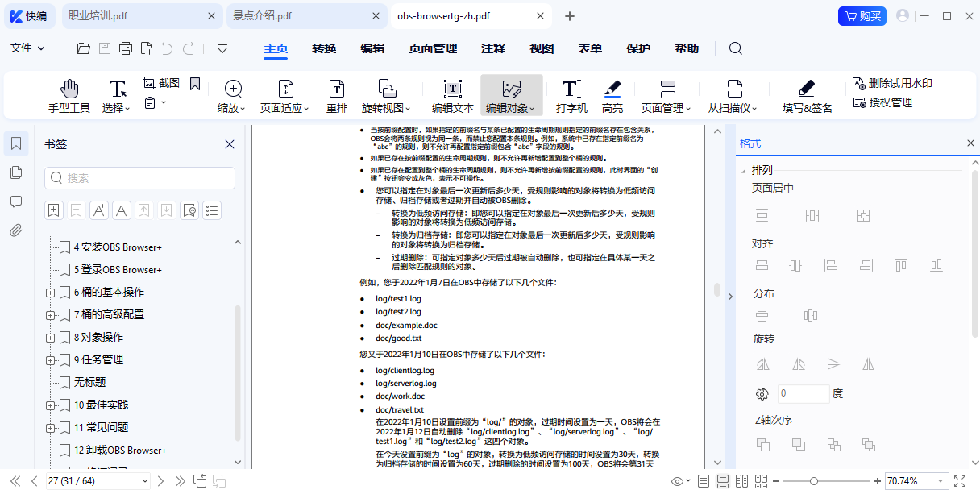Expand the 8 对象操作 bookmark
The height and width of the screenshot is (490, 980).
point(50,338)
